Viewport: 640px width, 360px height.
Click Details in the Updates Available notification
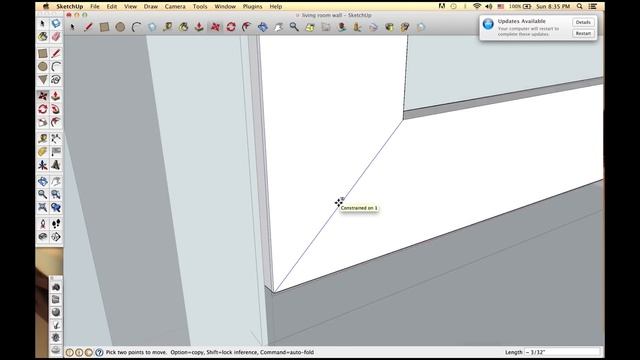[583, 22]
